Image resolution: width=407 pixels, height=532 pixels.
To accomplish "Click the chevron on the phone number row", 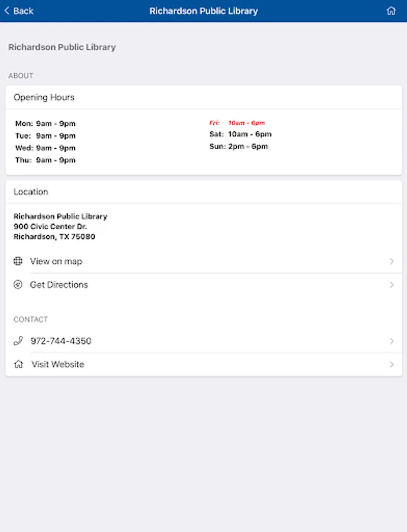I will coord(391,341).
